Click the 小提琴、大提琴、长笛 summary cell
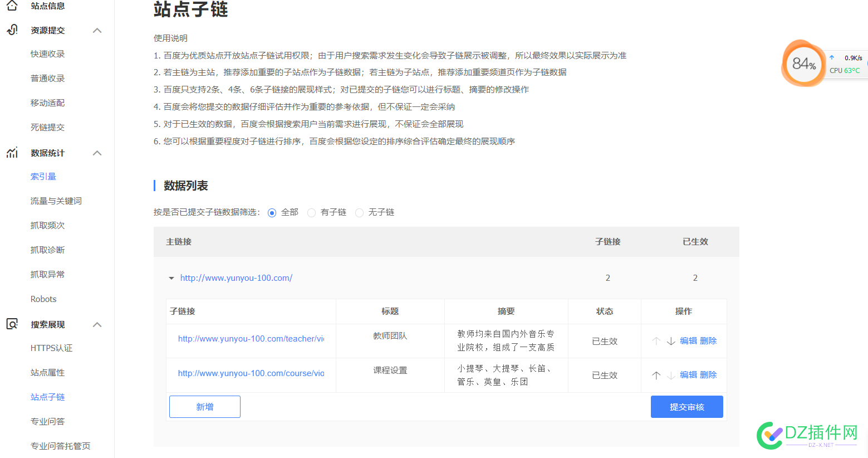 point(506,375)
